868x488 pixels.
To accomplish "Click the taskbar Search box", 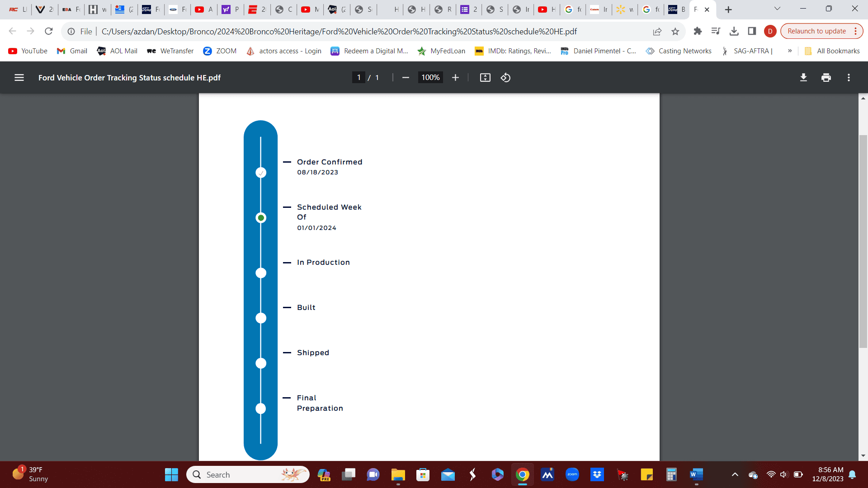I will click(x=248, y=474).
